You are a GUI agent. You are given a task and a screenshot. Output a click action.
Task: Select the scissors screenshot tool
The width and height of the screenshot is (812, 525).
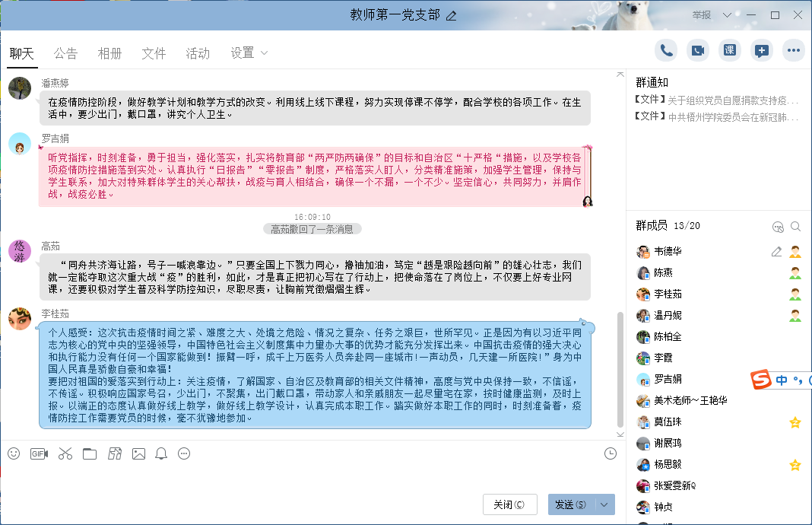tap(65, 453)
